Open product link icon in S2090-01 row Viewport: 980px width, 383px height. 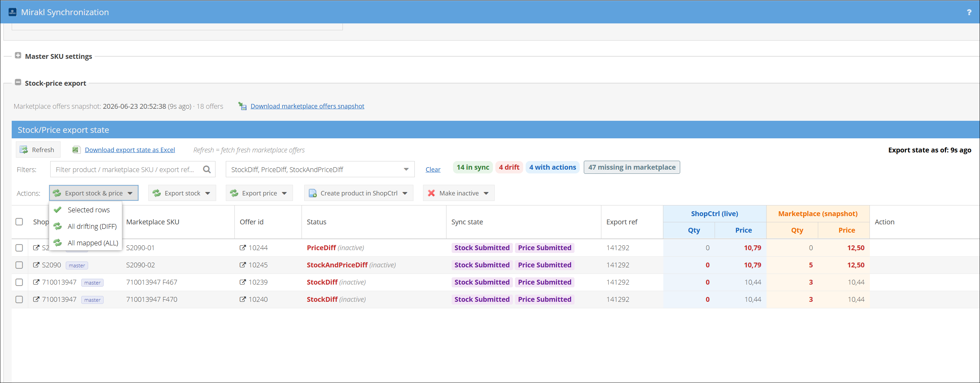point(36,248)
